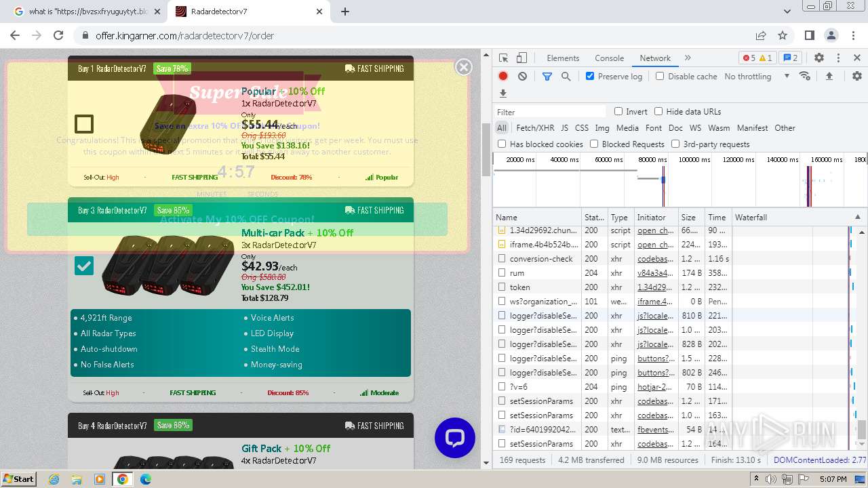Filter requests by Img type

(601, 127)
